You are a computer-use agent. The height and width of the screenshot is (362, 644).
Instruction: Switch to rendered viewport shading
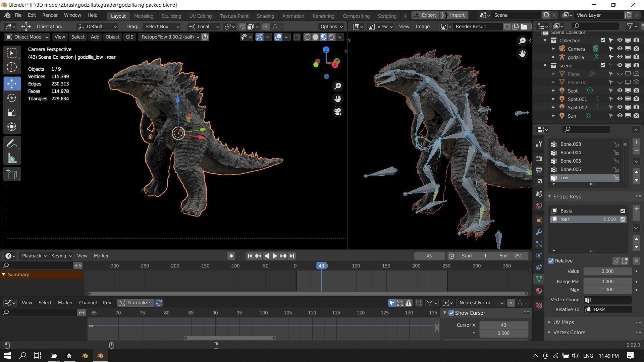(x=331, y=37)
